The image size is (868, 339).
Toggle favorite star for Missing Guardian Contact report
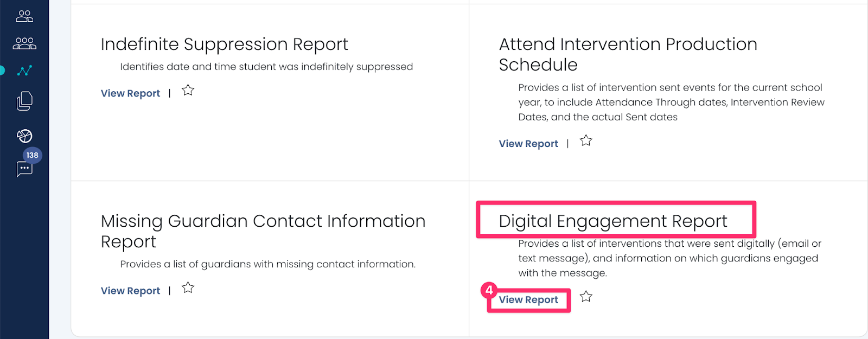188,287
